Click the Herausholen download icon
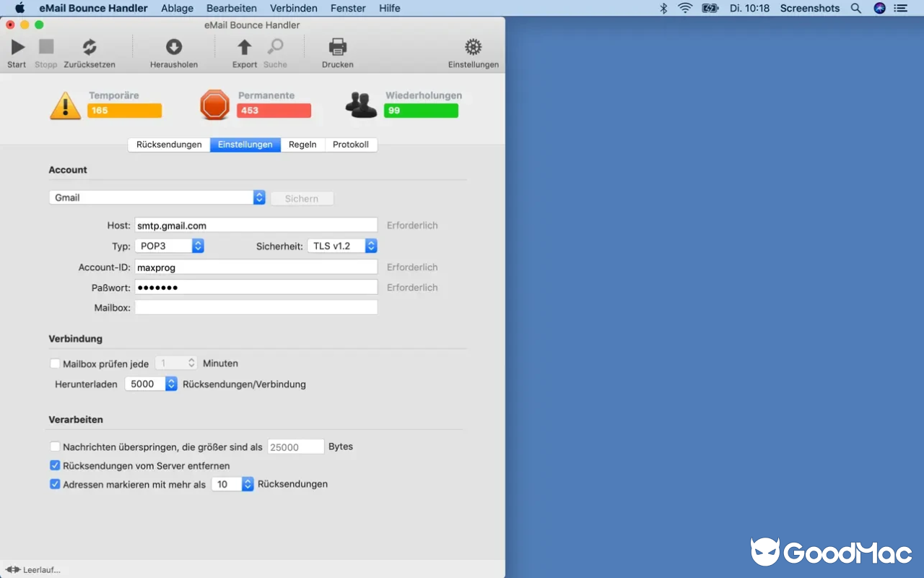 tap(173, 48)
